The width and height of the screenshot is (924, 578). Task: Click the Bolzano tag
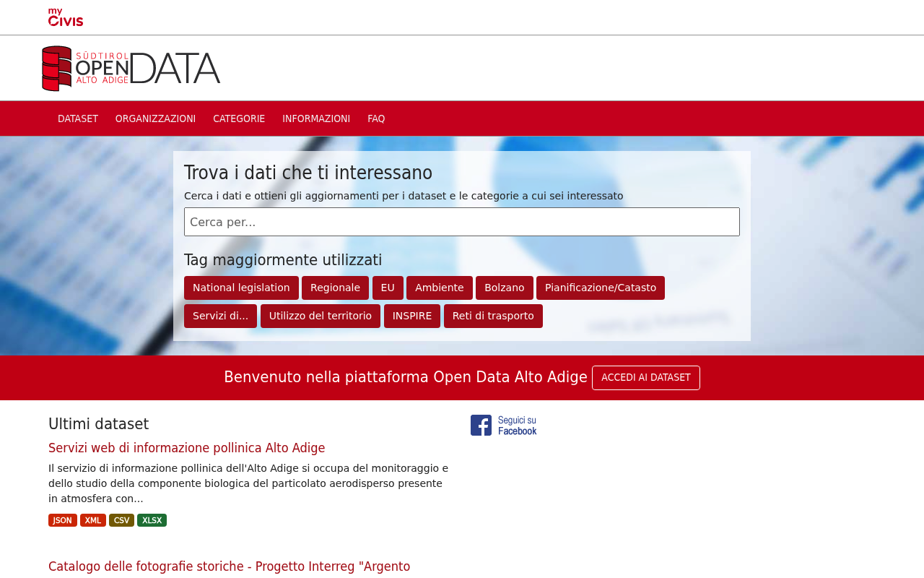[x=504, y=288]
